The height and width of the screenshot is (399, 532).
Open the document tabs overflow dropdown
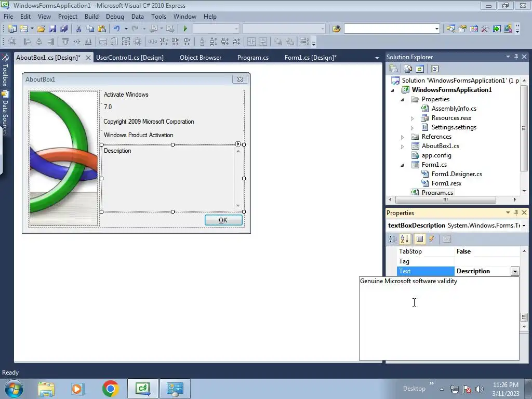tap(377, 58)
